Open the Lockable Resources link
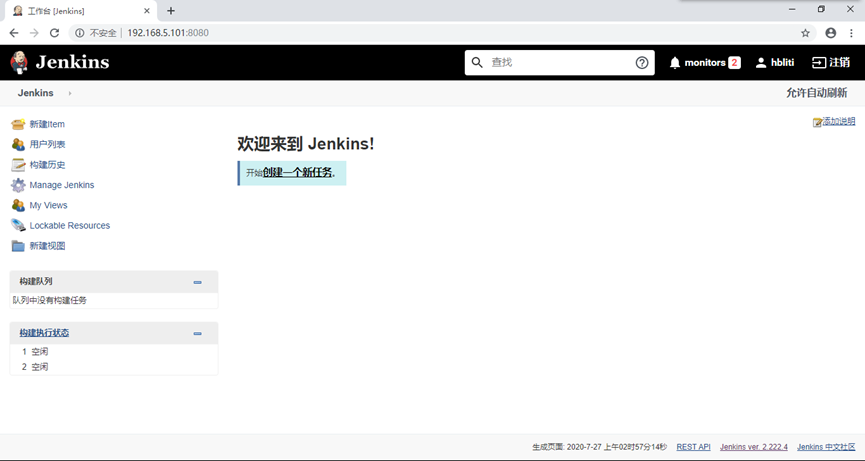865x461 pixels. (70, 225)
